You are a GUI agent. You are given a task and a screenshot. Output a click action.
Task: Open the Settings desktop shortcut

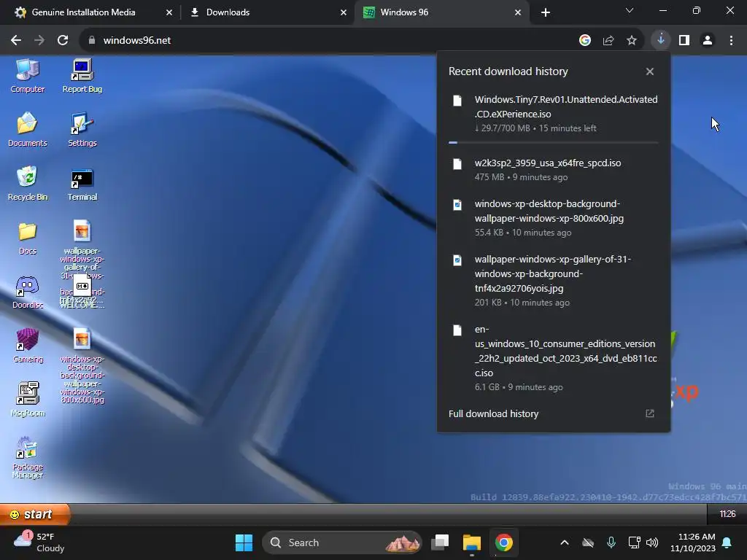point(82,130)
